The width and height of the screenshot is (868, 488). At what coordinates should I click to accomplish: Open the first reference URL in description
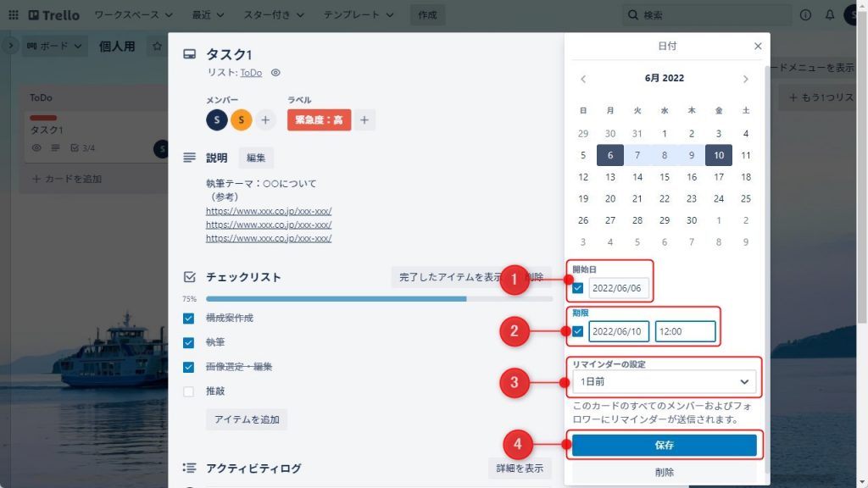click(269, 211)
